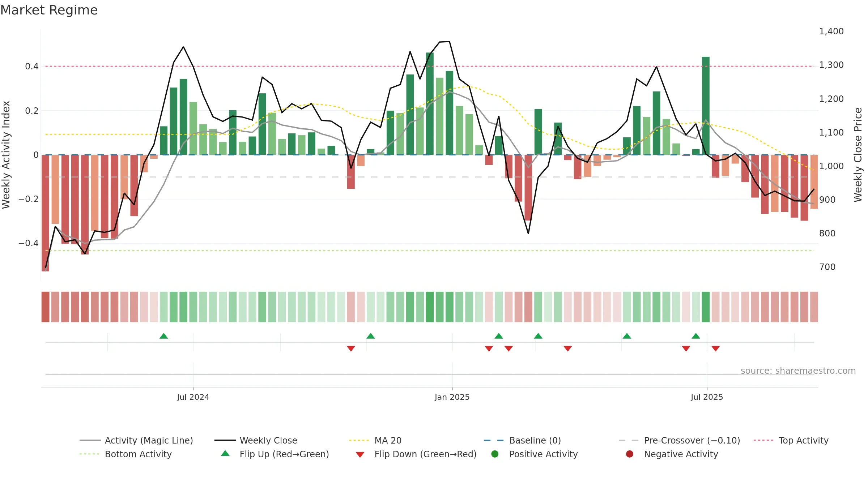868x488 pixels.
Task: Select the last red flip-down triangle marker
Action: pyautogui.click(x=715, y=348)
